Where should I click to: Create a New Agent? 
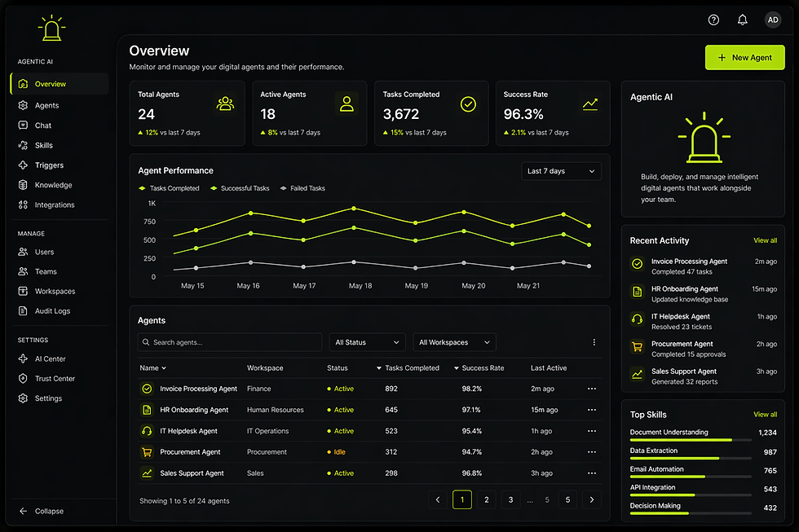coord(744,58)
